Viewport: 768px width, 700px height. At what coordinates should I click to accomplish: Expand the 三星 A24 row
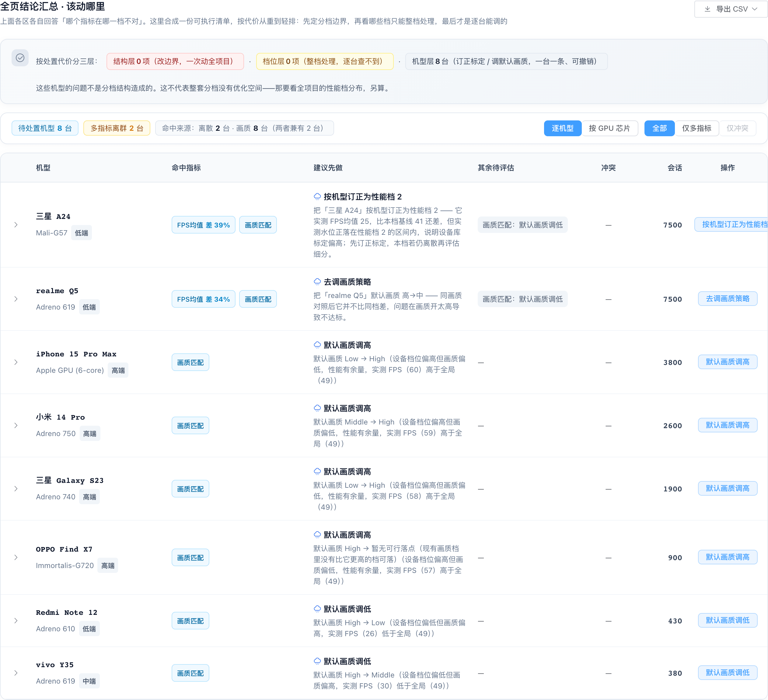tap(16, 225)
